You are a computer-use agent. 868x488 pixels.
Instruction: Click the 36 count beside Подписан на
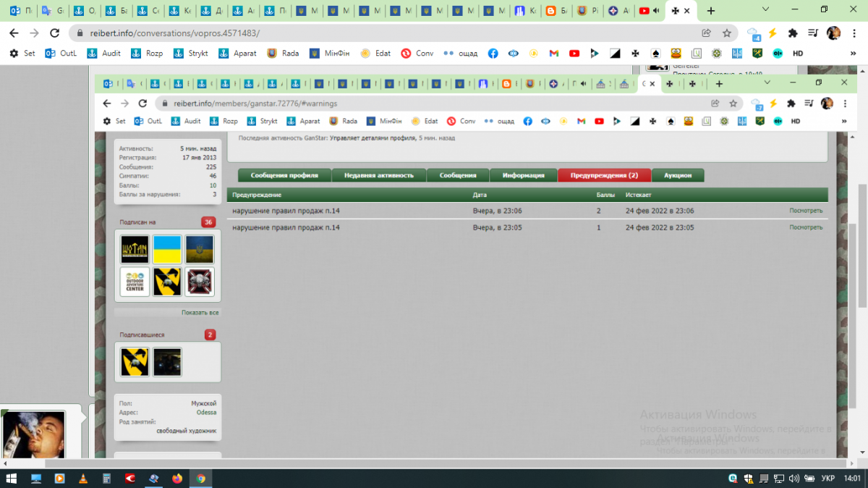[208, 222]
